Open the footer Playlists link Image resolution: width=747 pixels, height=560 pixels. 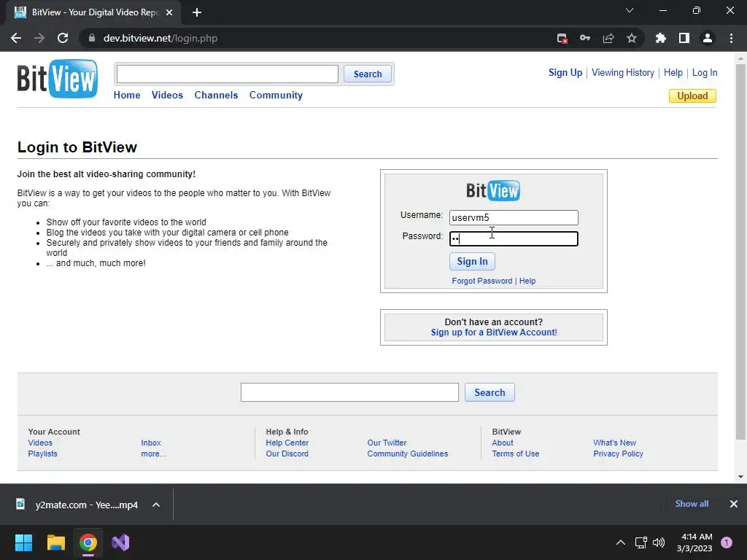pos(42,454)
